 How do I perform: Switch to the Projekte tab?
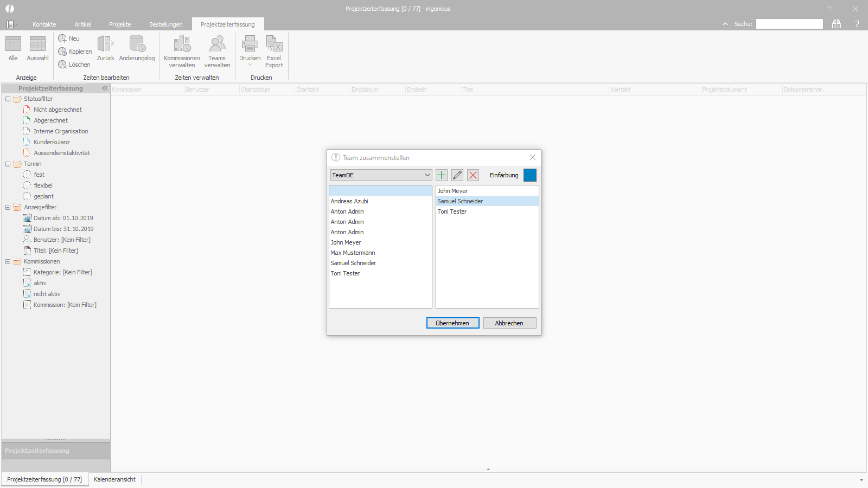[x=120, y=24]
